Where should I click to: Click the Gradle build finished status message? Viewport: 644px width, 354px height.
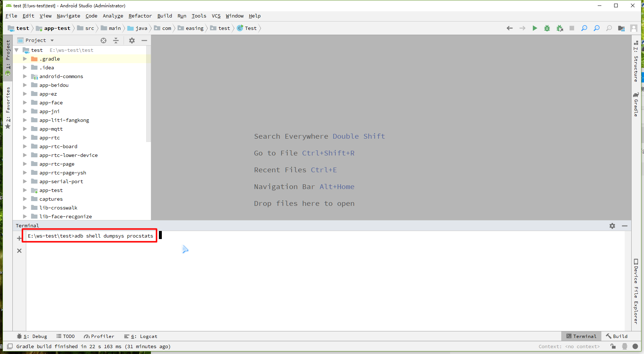[x=93, y=347]
